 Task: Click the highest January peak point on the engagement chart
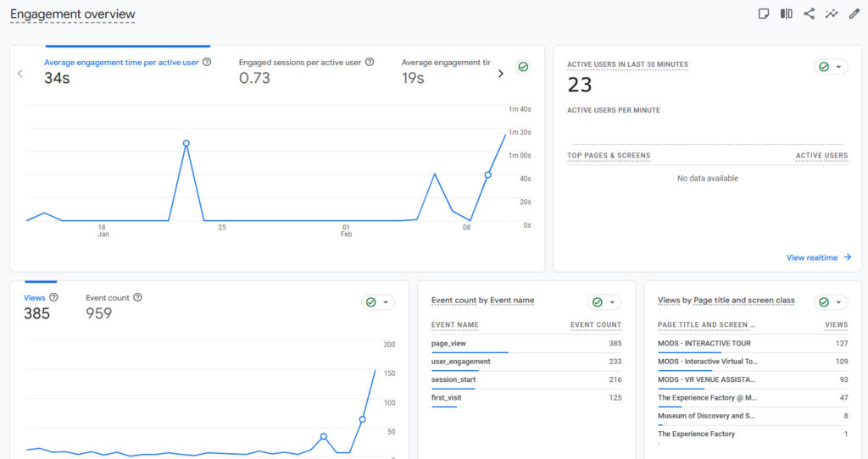186,143
